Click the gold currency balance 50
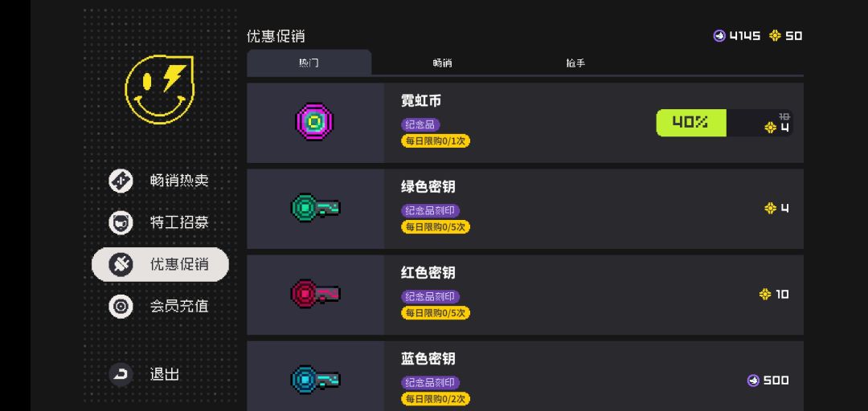Image resolution: width=868 pixels, height=411 pixels. tap(785, 36)
